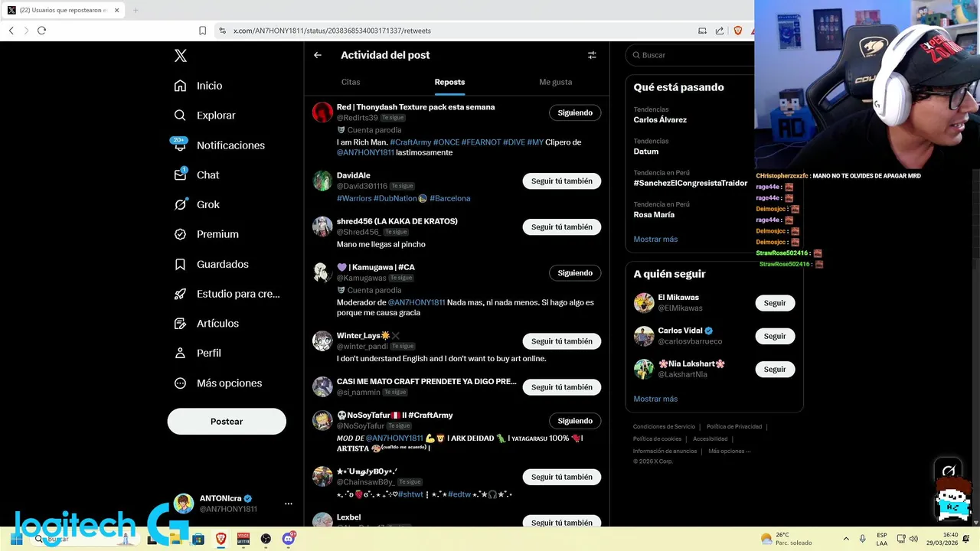
Task: Click the X logo in the sidebar
Action: click(181, 56)
